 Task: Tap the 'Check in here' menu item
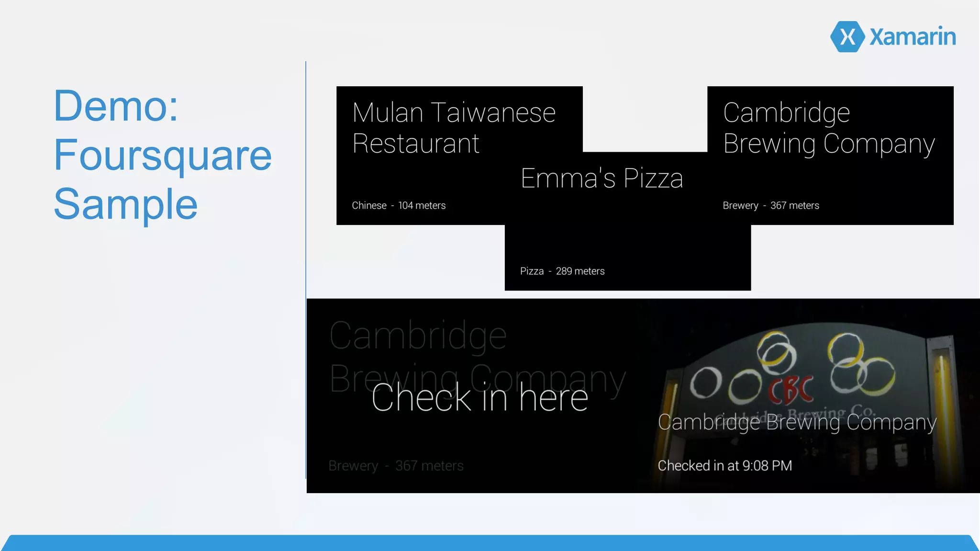(x=479, y=397)
